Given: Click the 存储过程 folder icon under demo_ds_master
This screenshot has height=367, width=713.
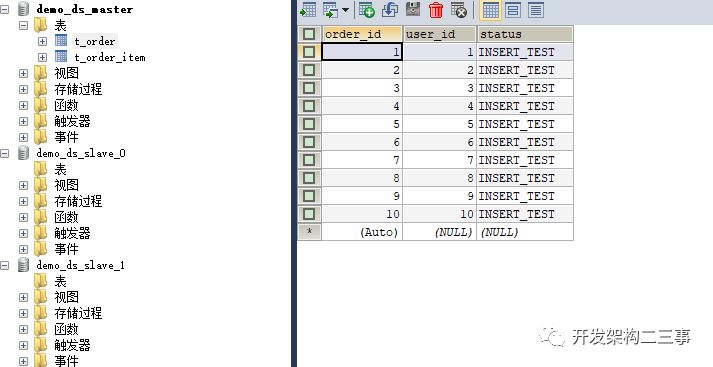Looking at the screenshot, I should click(40, 89).
